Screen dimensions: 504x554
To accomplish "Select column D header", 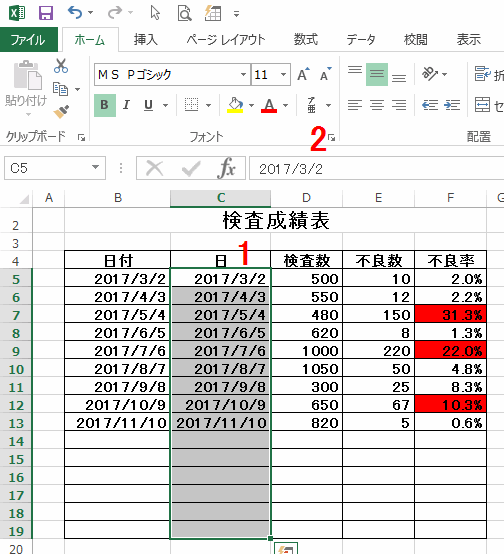I will click(x=306, y=198).
